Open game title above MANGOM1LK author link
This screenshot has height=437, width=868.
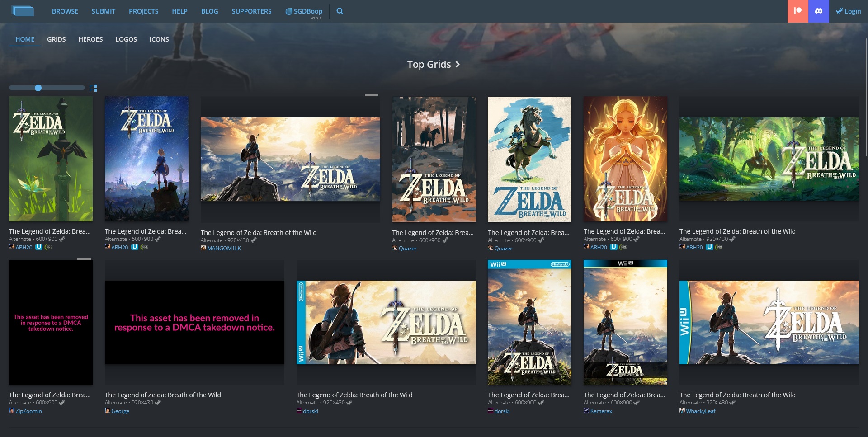259,233
